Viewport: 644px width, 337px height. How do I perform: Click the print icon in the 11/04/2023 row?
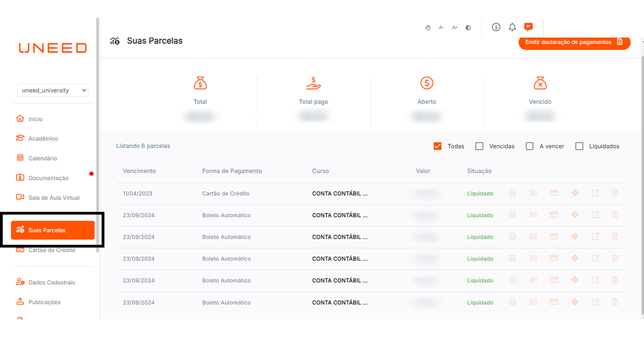point(513,193)
